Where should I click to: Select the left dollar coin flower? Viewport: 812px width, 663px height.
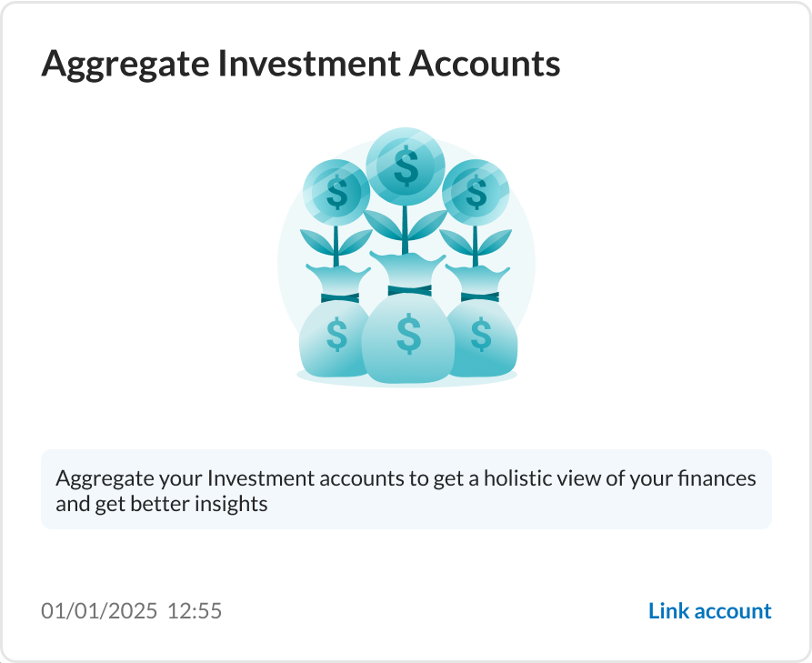336,192
